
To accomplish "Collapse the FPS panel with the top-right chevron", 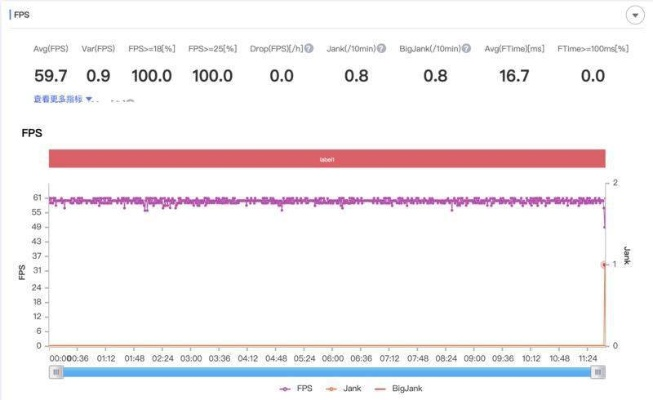I will 634,15.
